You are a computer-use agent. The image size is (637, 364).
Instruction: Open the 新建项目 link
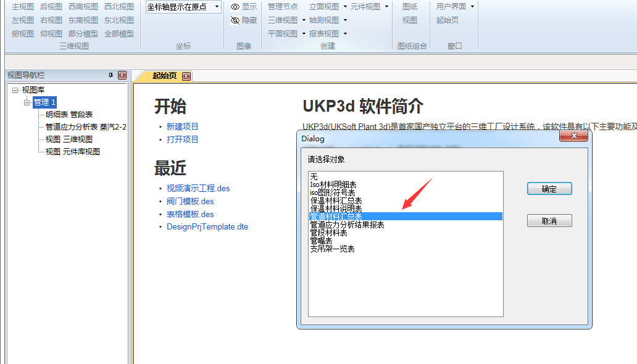[x=183, y=126]
